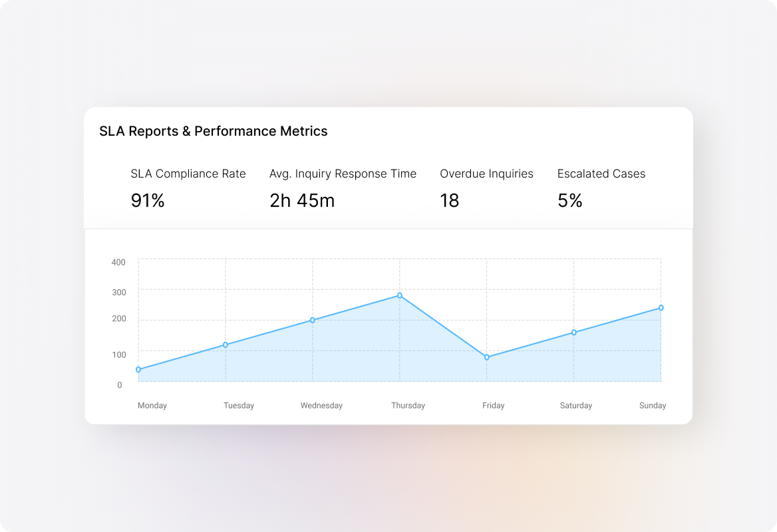Click the Sunday axis label
Screen dimensions: 777x532
652,405
